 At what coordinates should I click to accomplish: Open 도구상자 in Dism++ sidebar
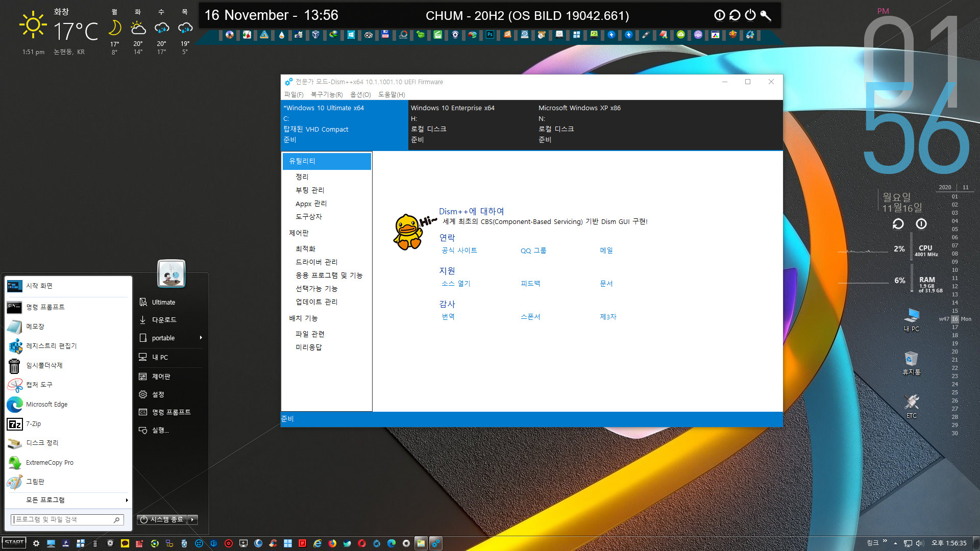click(x=309, y=217)
